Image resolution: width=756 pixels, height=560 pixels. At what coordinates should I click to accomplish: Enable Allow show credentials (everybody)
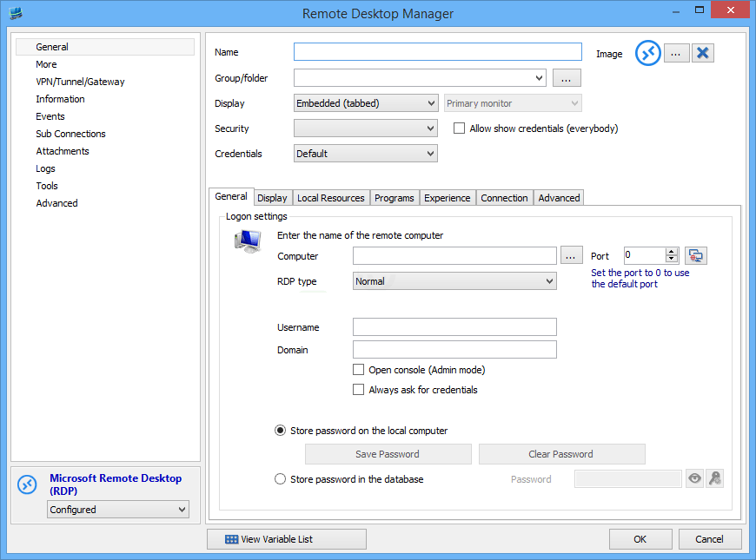tap(460, 128)
